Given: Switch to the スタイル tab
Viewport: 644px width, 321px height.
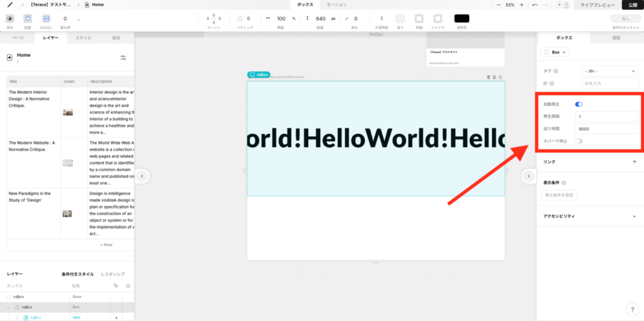Looking at the screenshot, I should coord(83,38).
